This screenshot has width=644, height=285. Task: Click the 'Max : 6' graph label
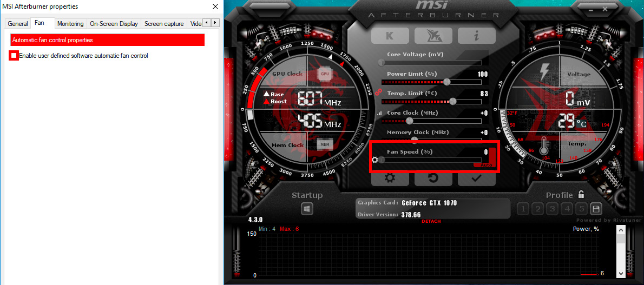click(289, 229)
